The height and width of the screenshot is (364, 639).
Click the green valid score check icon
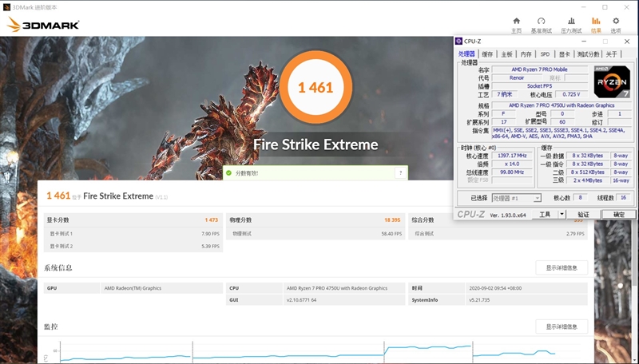coord(228,173)
